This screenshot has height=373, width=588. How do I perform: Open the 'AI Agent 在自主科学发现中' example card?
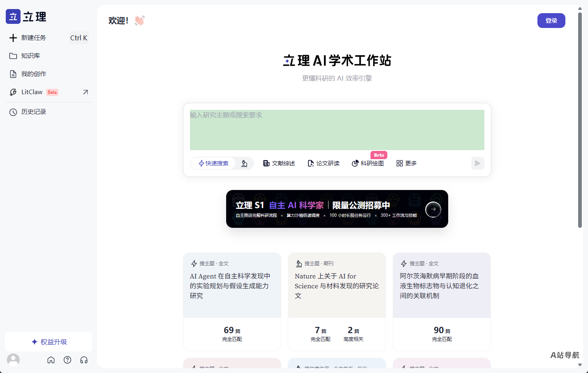tap(232, 302)
